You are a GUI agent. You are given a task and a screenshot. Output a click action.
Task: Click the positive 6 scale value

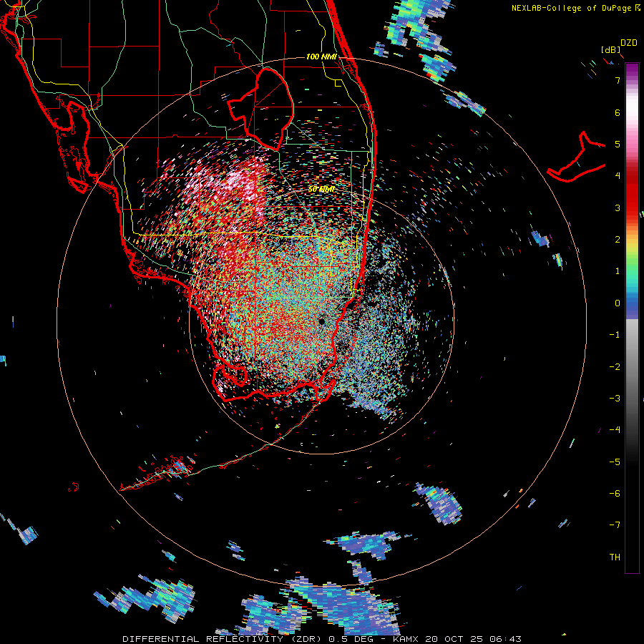click(618, 112)
